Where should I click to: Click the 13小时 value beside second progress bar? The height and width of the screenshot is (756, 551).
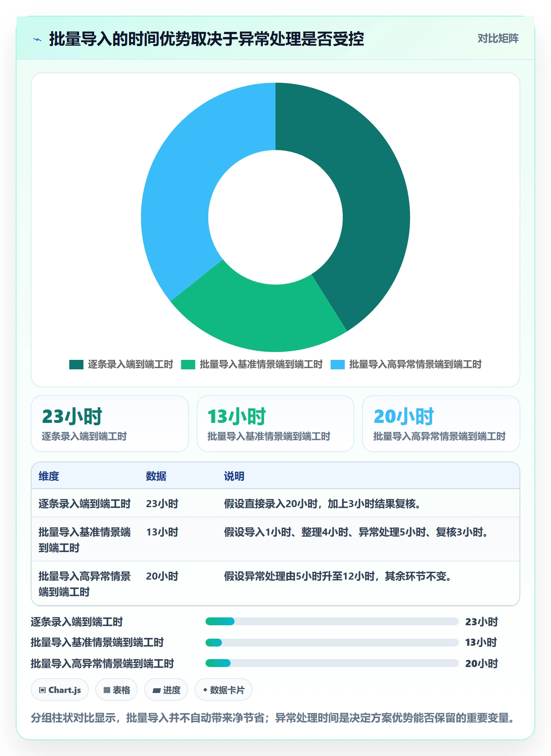point(481,643)
